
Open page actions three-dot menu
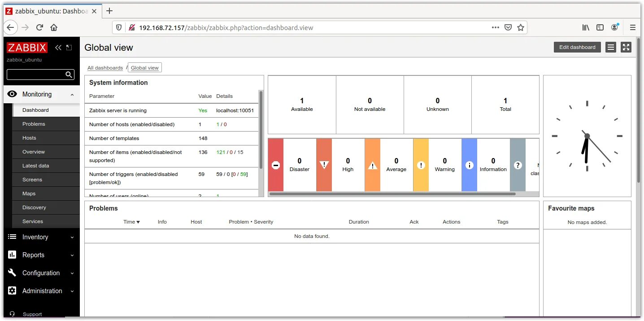tap(496, 27)
